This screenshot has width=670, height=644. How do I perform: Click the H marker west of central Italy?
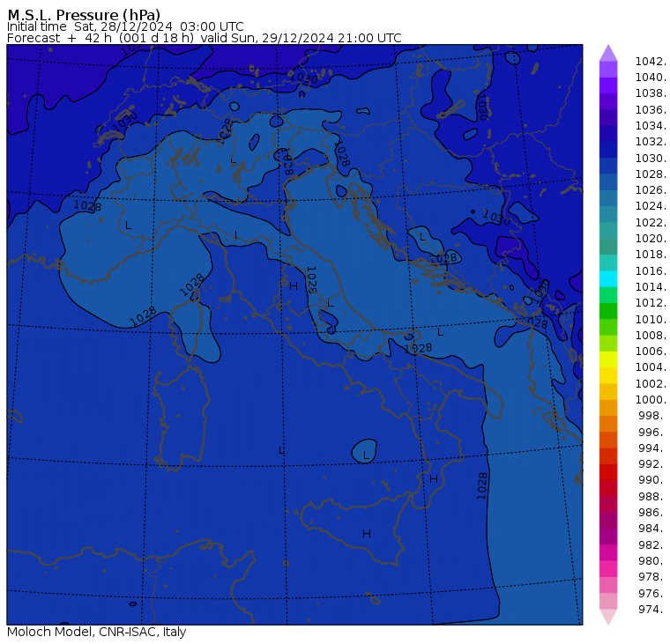point(294,286)
